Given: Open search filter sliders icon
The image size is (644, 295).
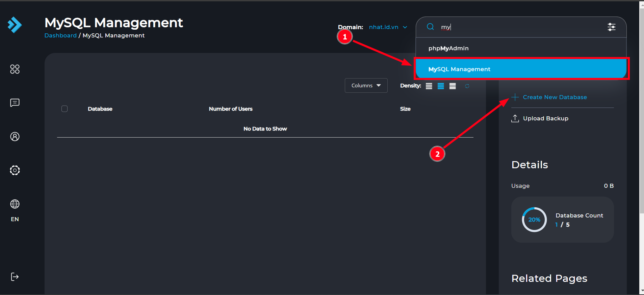Looking at the screenshot, I should pyautogui.click(x=612, y=27).
